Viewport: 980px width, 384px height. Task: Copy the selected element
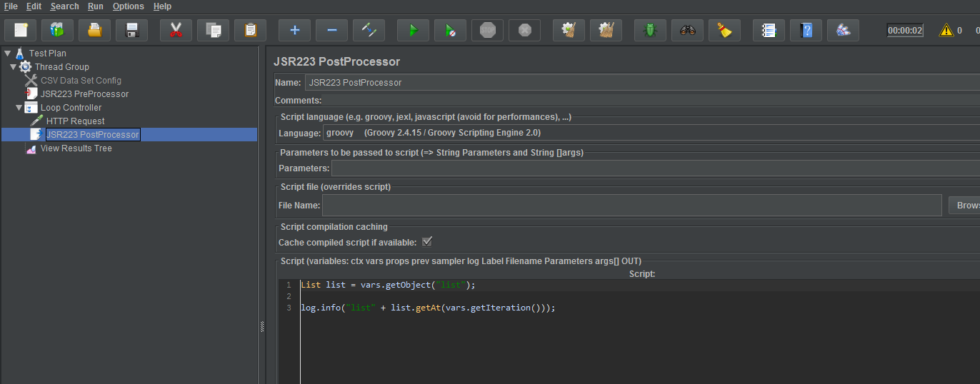click(x=213, y=30)
